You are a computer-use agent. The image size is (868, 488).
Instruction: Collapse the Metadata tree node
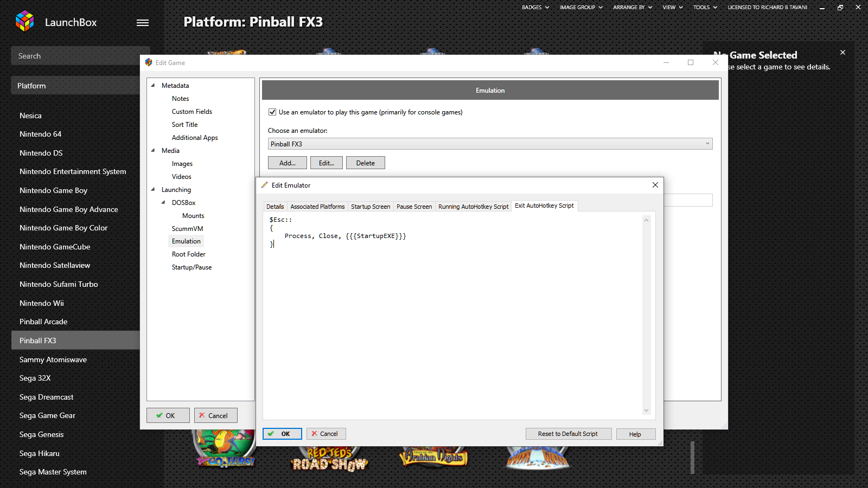(153, 85)
